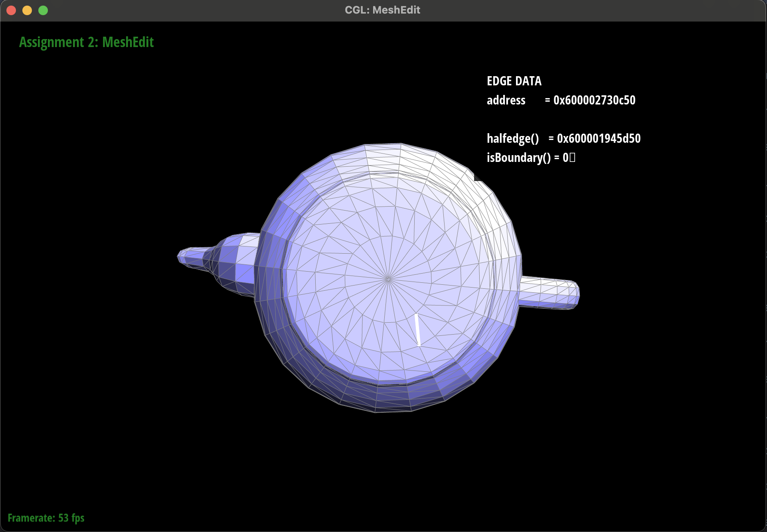Click the end of the teapot handle
This screenshot has height=532, width=767.
click(576, 294)
